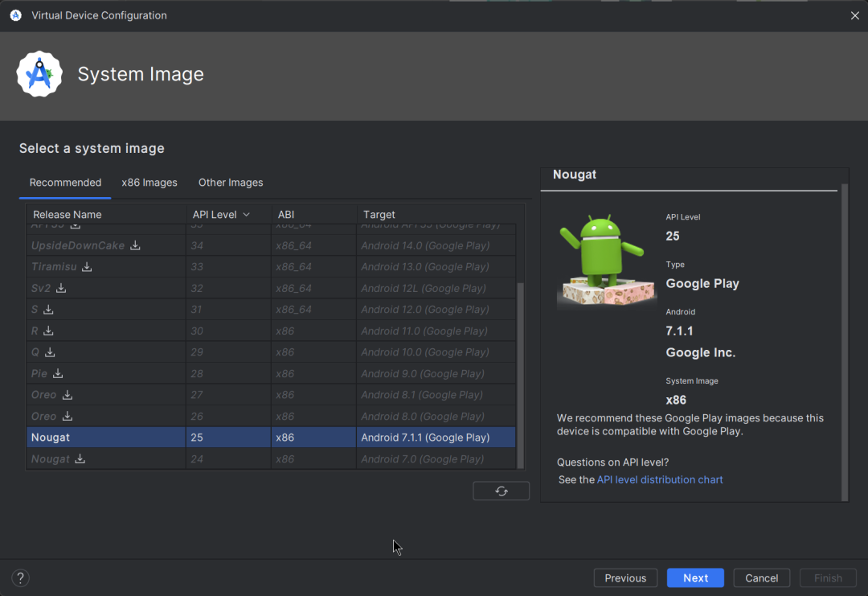
Task: Download the UpsideDownCake system image
Action: [x=136, y=245]
